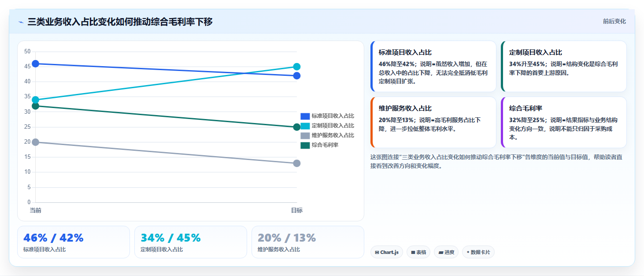Click the chart title 三类业务收入占比变化如何推动综合毛利率下移
This screenshot has width=644, height=276.
(x=120, y=22)
